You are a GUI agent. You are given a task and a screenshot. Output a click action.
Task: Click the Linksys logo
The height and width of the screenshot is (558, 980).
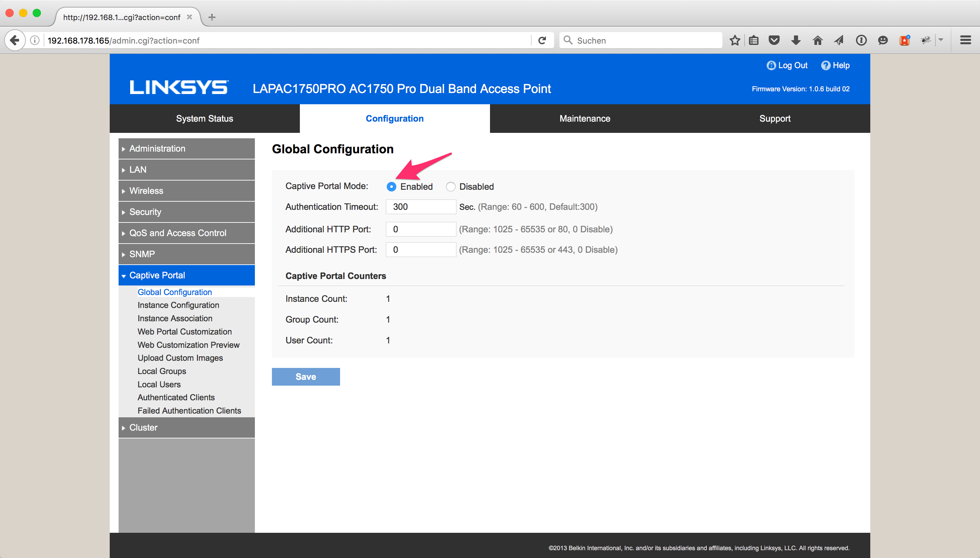click(179, 87)
